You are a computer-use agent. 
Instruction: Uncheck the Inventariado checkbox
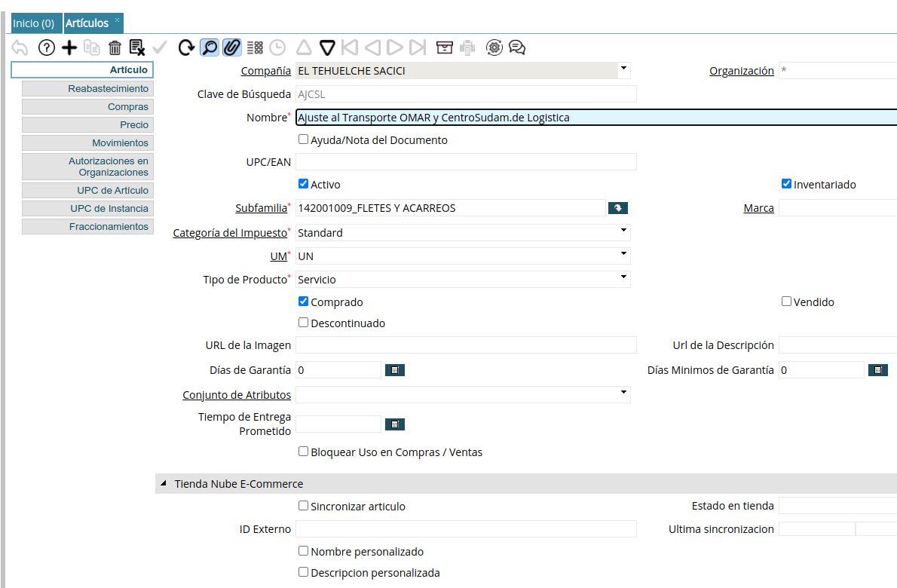pos(787,184)
